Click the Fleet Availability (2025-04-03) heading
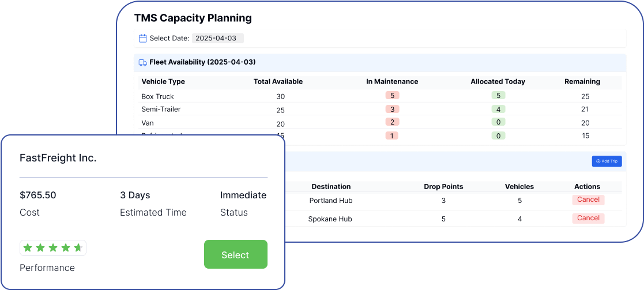 pyautogui.click(x=202, y=62)
